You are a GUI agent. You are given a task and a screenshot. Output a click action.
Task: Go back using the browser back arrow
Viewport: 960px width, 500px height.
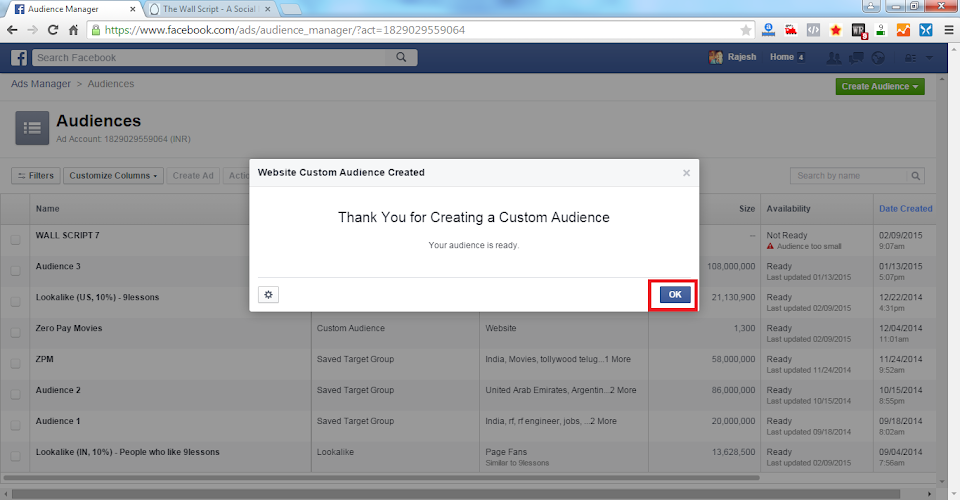(12, 30)
